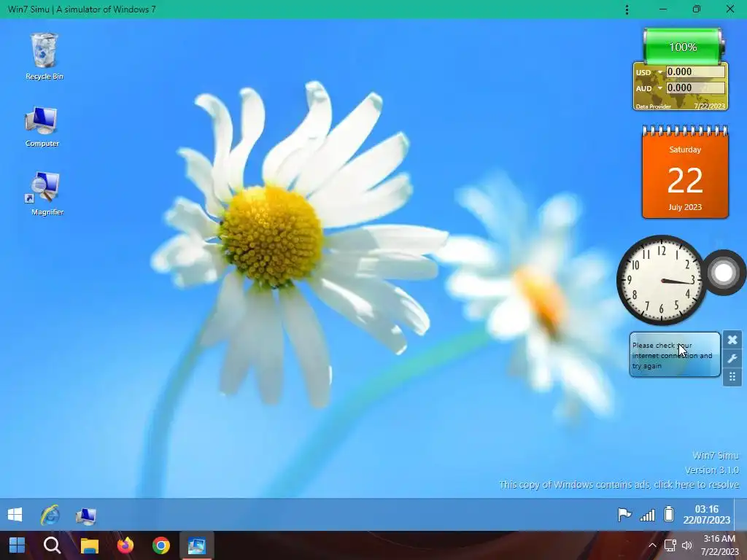Click the host network tray icon

(670, 545)
